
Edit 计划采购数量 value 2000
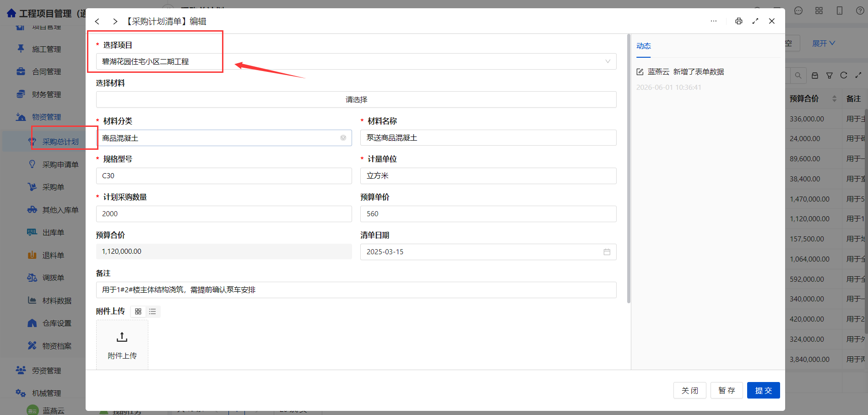click(224, 214)
